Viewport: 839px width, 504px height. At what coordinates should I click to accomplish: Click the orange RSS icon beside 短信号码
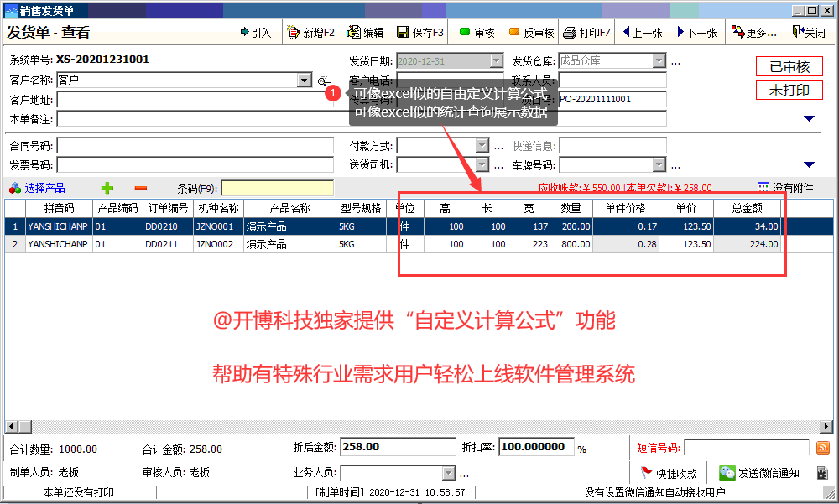pos(823,447)
